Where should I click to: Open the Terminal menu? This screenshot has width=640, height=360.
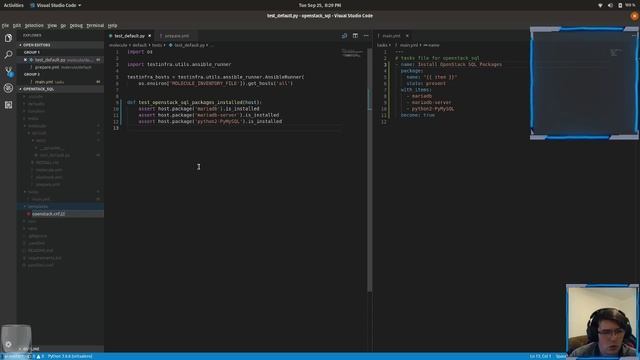(x=95, y=25)
